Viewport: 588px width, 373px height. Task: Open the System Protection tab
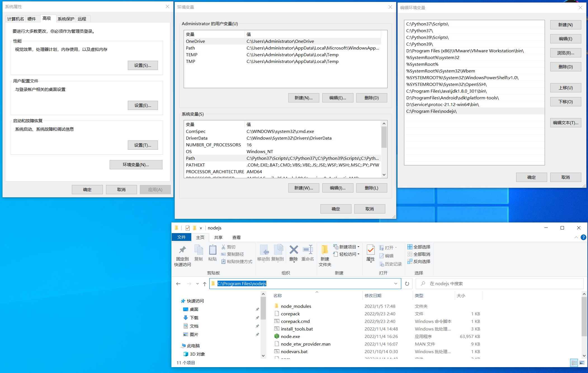tap(66, 19)
